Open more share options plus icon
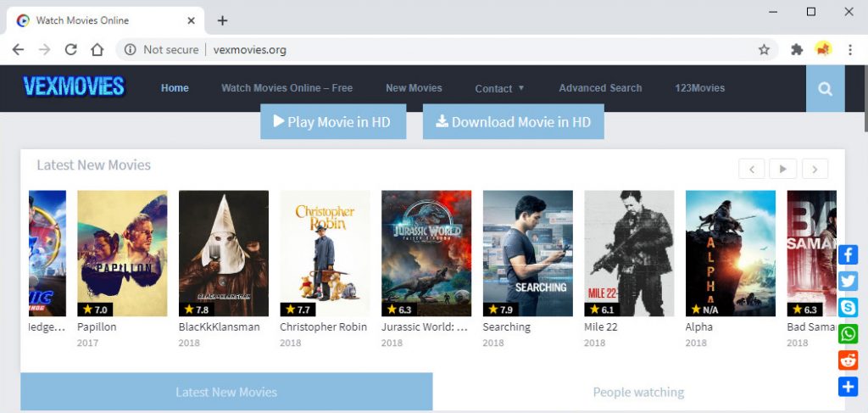868x413 pixels. pyautogui.click(x=848, y=387)
